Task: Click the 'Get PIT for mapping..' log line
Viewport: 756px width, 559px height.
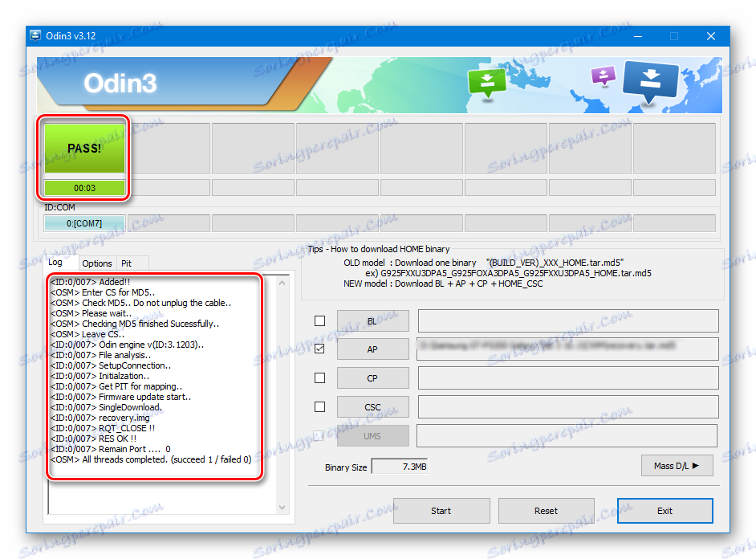Action: point(116,386)
